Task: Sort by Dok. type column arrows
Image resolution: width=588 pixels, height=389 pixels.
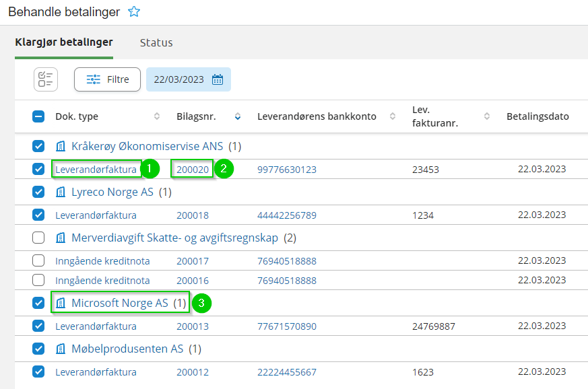Action: click(157, 116)
